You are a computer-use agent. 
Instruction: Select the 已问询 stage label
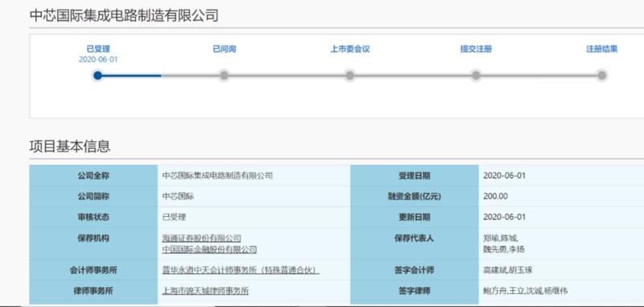click(225, 49)
